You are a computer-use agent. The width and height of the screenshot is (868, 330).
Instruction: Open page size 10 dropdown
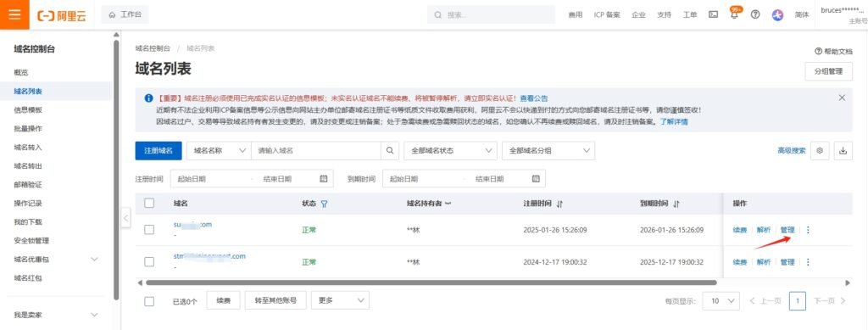click(721, 301)
